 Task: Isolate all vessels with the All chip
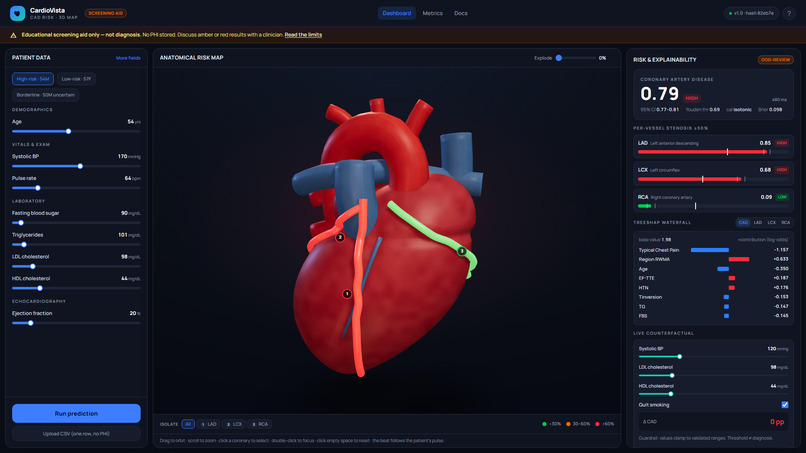[x=188, y=424]
